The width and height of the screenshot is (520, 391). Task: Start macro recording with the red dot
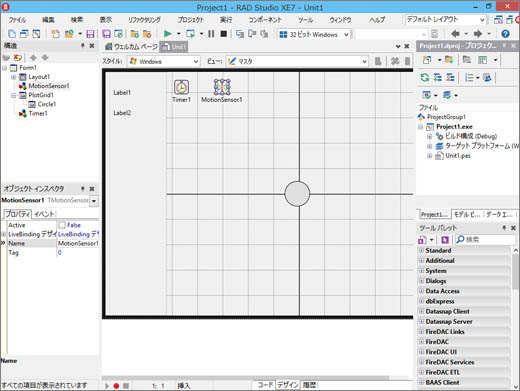click(x=116, y=386)
